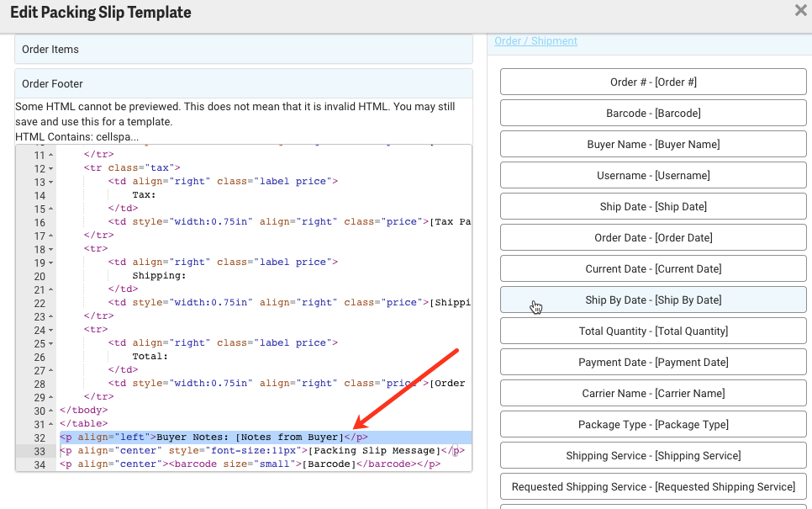
Task: Close the Edit Packing Slip Template dialog
Action: [800, 11]
